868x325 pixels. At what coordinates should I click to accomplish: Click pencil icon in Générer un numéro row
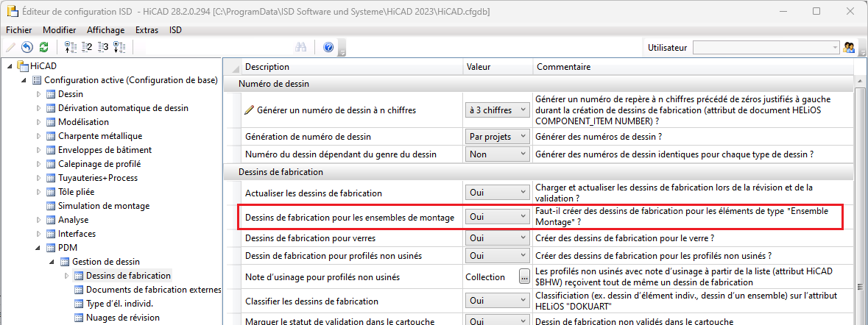249,110
